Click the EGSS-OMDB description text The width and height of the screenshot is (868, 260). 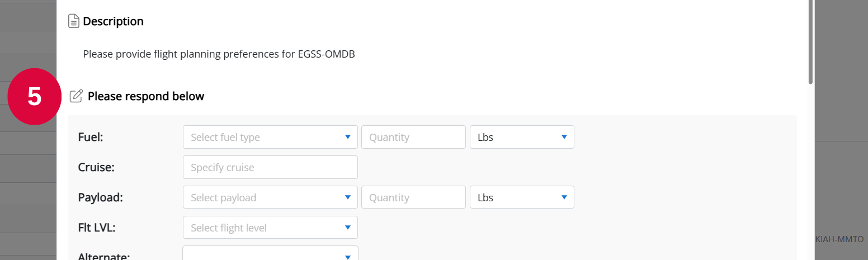[x=219, y=54]
